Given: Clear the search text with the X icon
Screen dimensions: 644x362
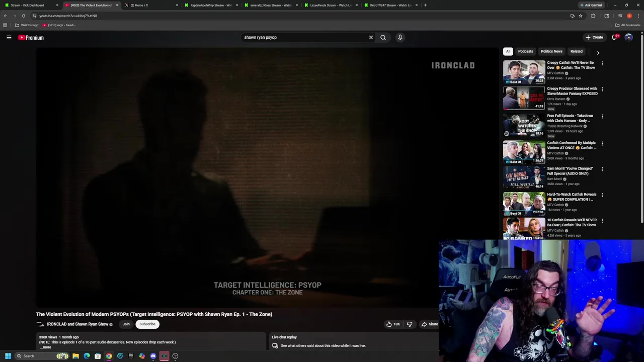Looking at the screenshot, I should coord(371,37).
